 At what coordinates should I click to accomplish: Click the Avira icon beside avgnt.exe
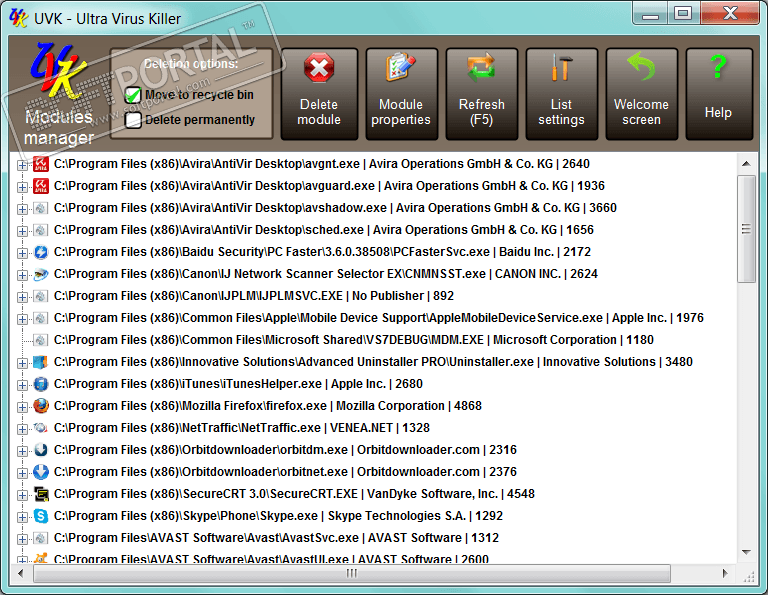[x=41, y=164]
